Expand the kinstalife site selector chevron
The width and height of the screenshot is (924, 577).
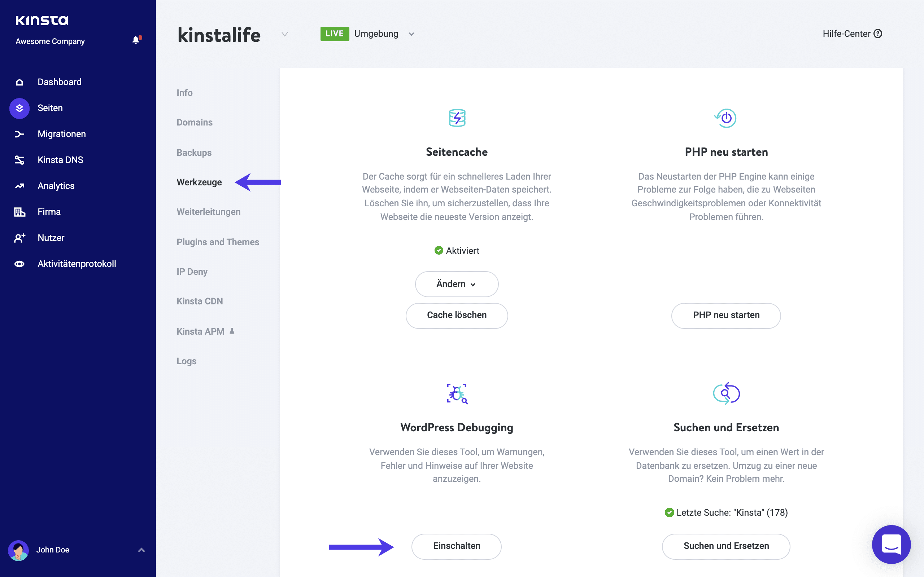[x=284, y=34]
